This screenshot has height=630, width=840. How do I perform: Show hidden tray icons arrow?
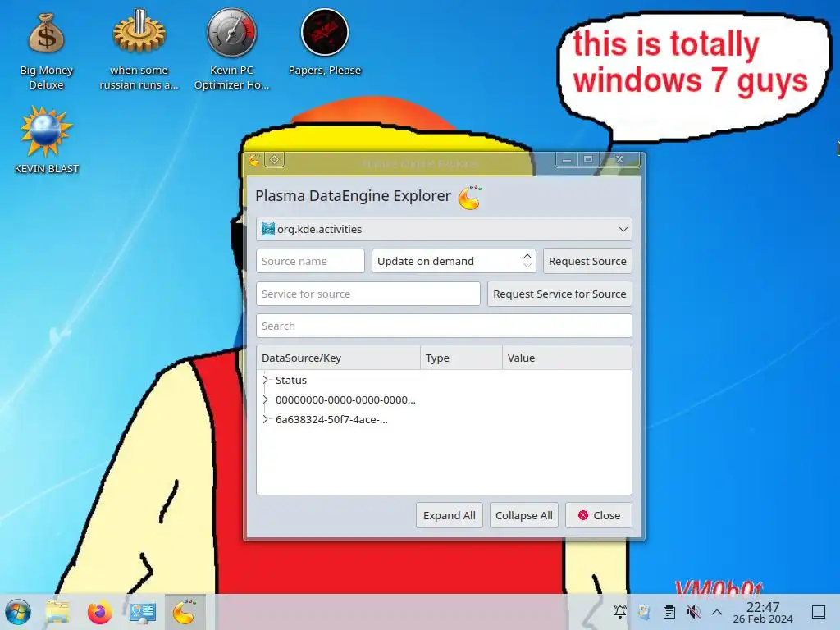click(x=717, y=612)
